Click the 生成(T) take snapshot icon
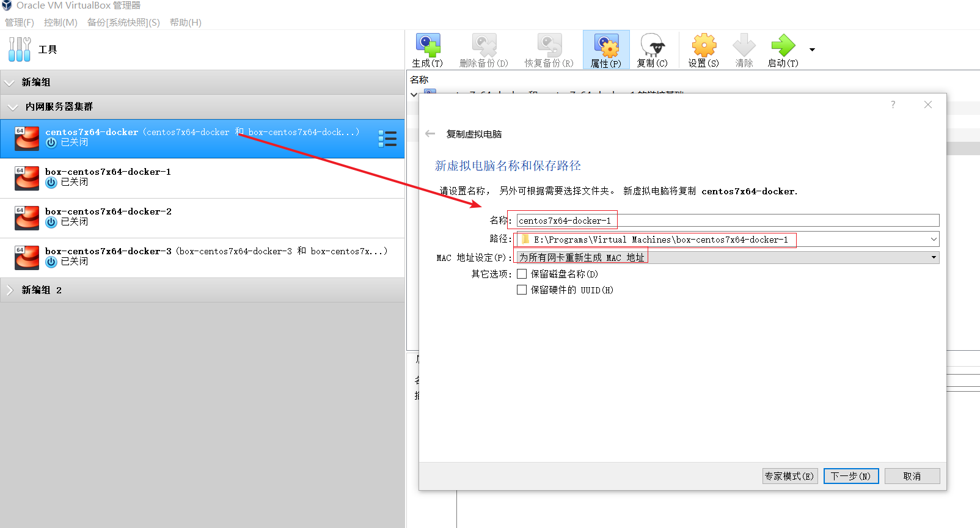980x528 pixels. (x=428, y=45)
